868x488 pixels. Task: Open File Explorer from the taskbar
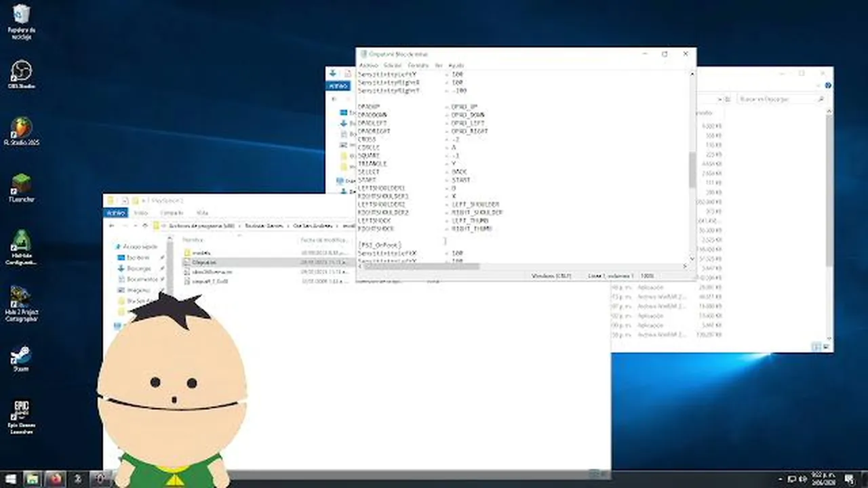point(32,479)
